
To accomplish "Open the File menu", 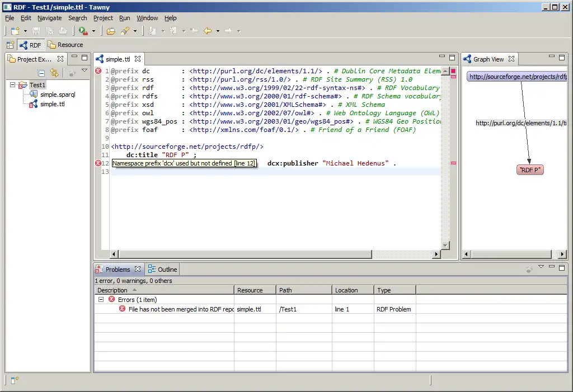I will 10,18.
